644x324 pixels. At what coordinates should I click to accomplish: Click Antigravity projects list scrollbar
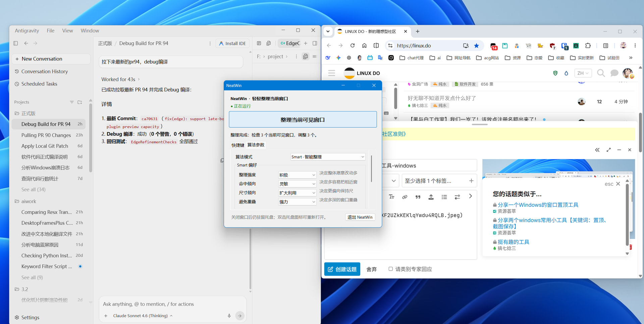(x=91, y=138)
